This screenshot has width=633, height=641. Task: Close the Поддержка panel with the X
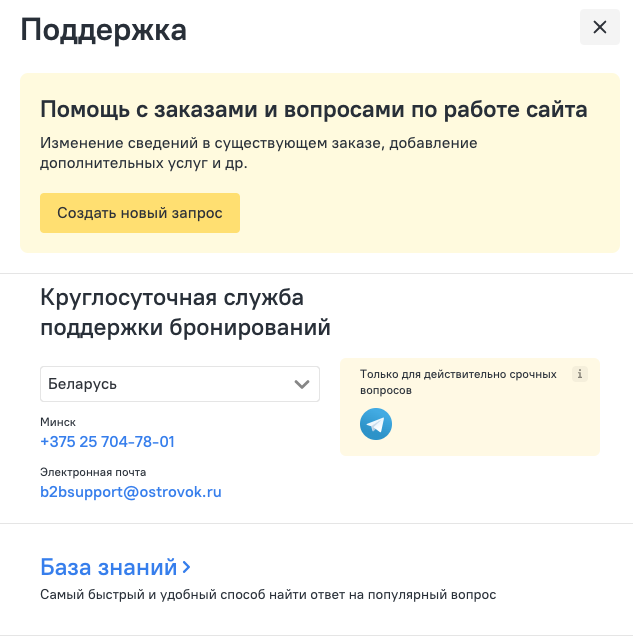click(599, 27)
